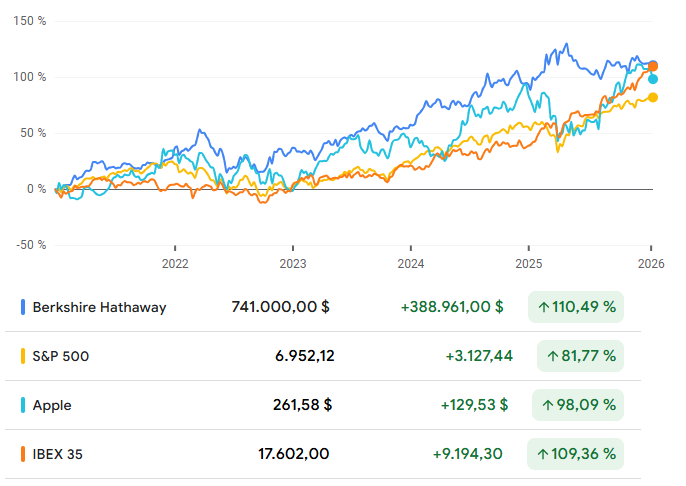Viewport: 686px width, 486px height.
Task: Click the yellow S&P 500 color marker
Action: point(23,356)
